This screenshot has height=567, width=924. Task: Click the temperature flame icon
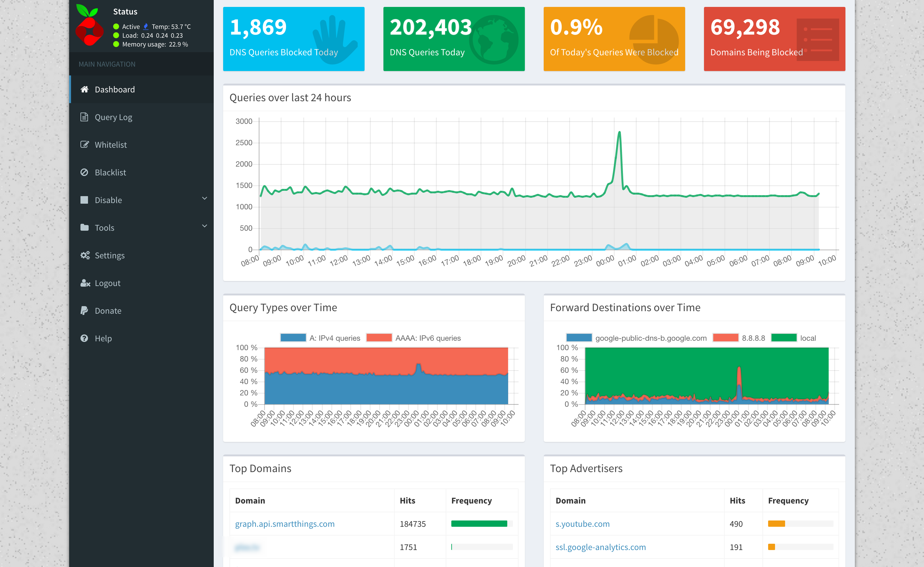(146, 27)
